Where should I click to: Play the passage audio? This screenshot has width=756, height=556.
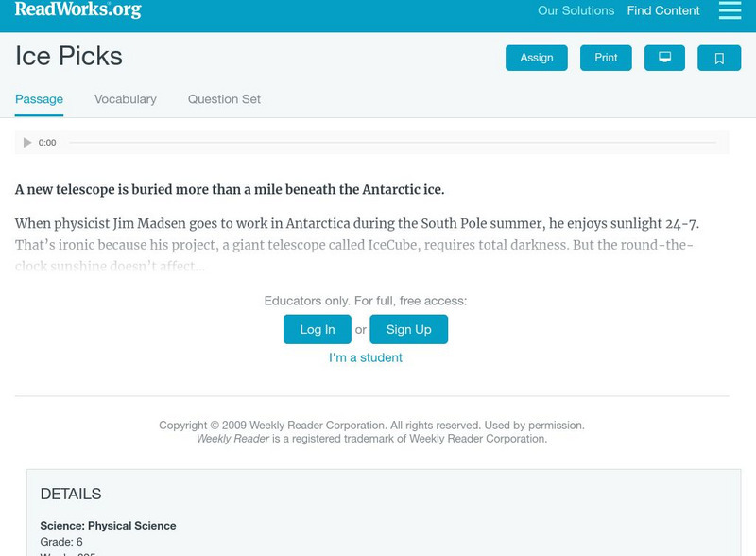coord(27,143)
